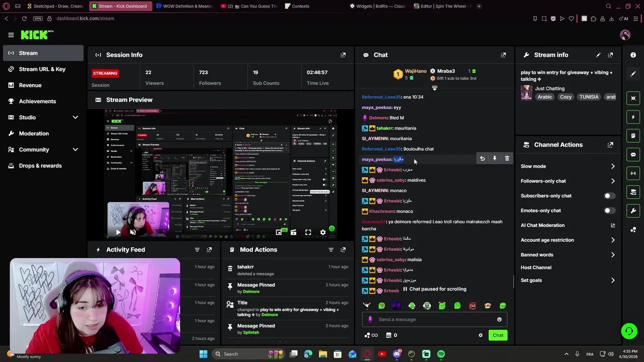Insert the red angry emote in chat
Screen dimensions: 644x362
(x=472, y=306)
